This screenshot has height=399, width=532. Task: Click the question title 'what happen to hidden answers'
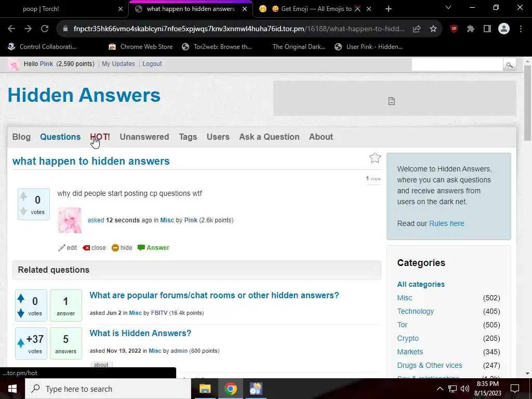tap(91, 161)
